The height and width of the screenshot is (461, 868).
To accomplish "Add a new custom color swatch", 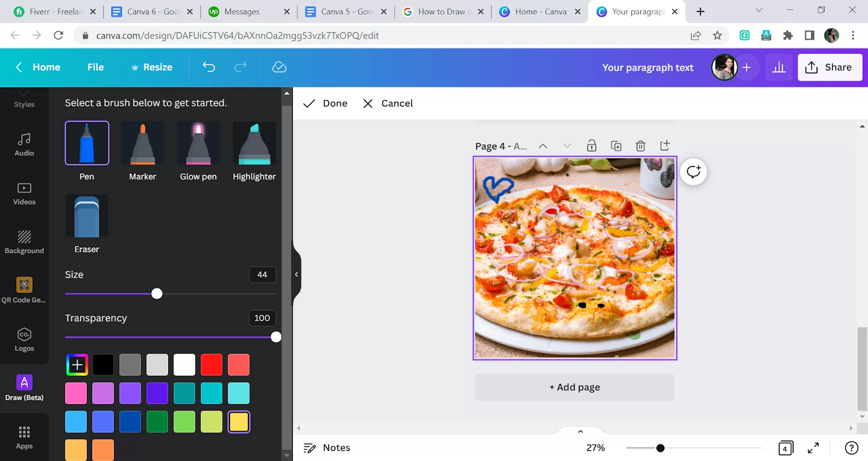I will pyautogui.click(x=77, y=364).
